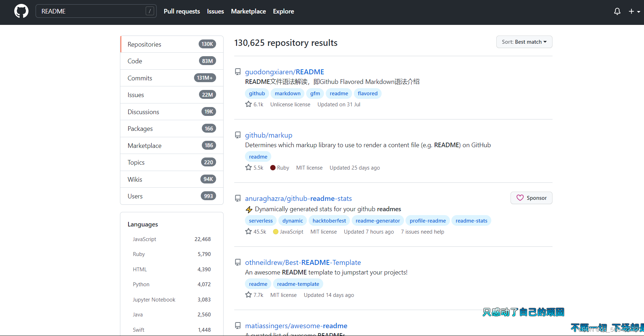
Task: Go to Pull requests
Action: pyautogui.click(x=182, y=11)
